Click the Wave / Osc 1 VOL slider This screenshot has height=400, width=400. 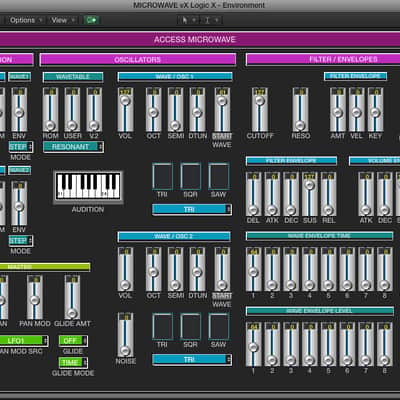[125, 110]
